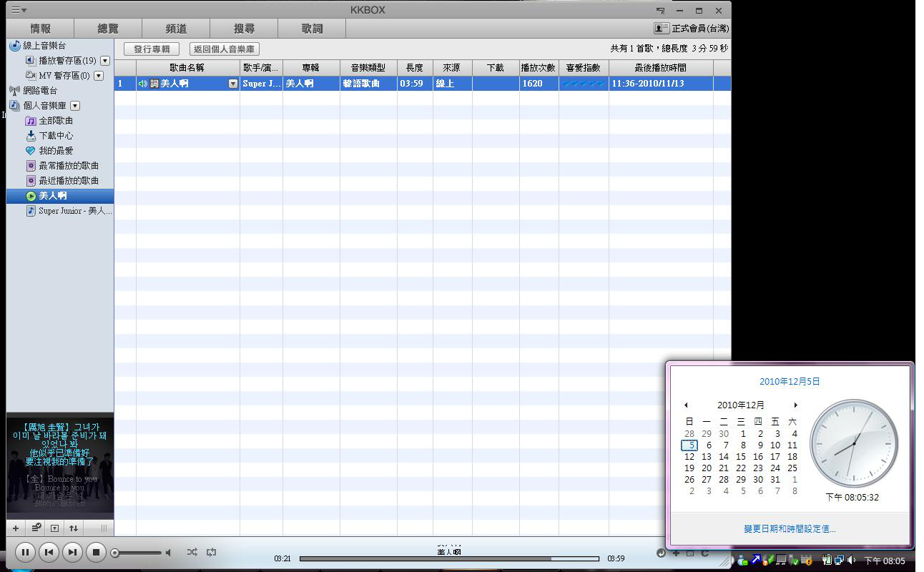Open 最近播放的歌曲 playlist
The height and width of the screenshot is (572, 924).
[x=62, y=181]
